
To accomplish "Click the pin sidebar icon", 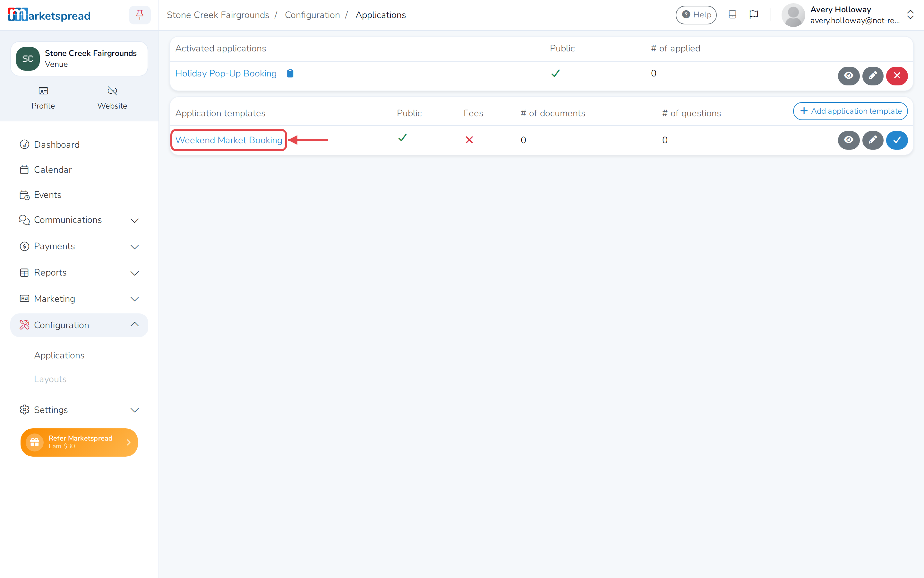I will pyautogui.click(x=140, y=15).
